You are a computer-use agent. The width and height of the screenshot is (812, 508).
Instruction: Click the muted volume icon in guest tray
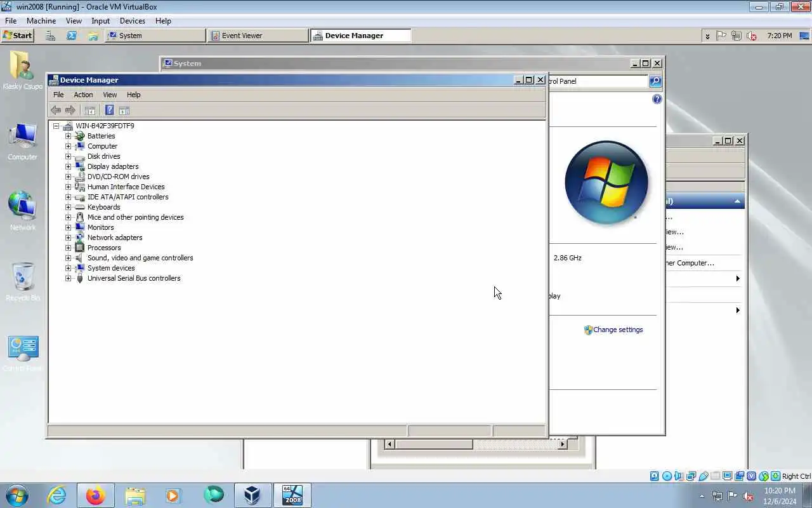click(x=752, y=36)
